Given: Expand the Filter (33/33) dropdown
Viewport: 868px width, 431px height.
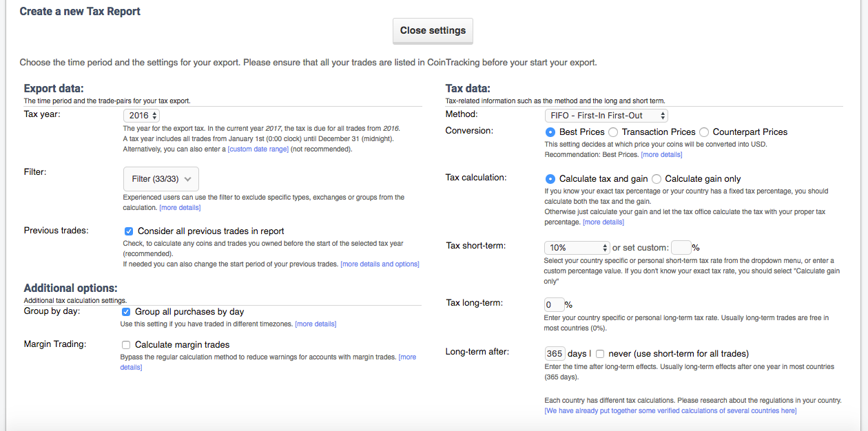Looking at the screenshot, I should (161, 179).
